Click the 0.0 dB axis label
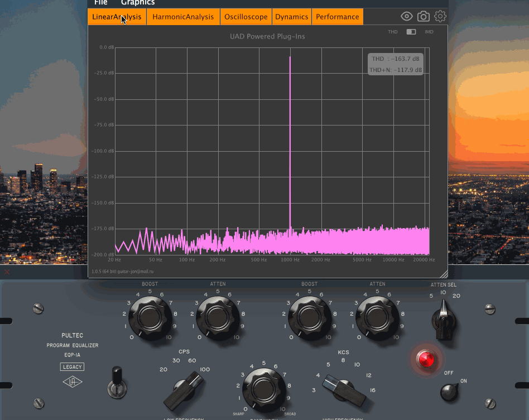The height and width of the screenshot is (420, 529). point(107,47)
